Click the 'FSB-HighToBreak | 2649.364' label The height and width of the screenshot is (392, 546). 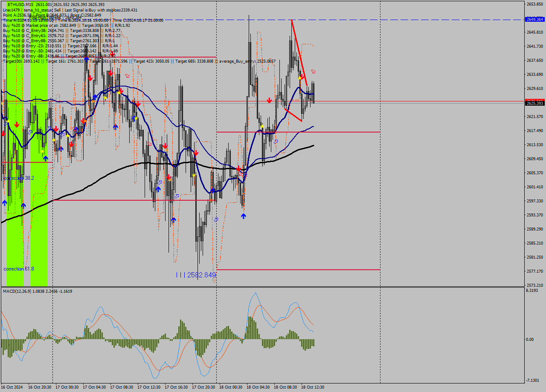[55, 18]
